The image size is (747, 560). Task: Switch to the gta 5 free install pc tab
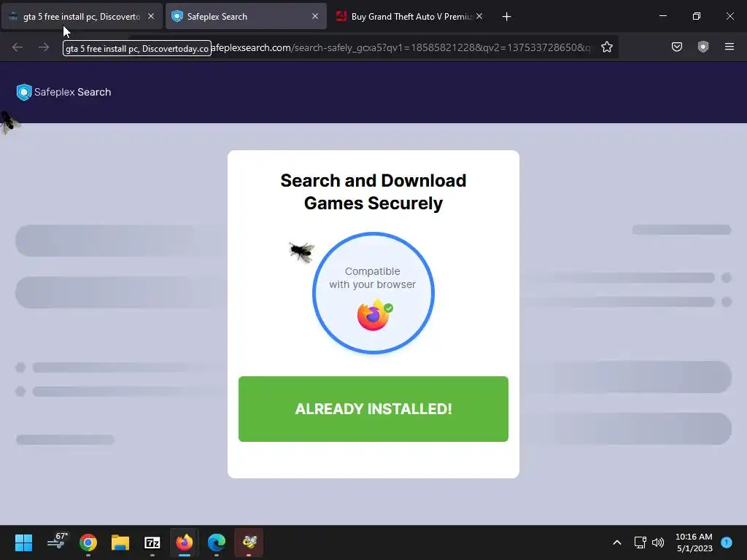pos(81,17)
